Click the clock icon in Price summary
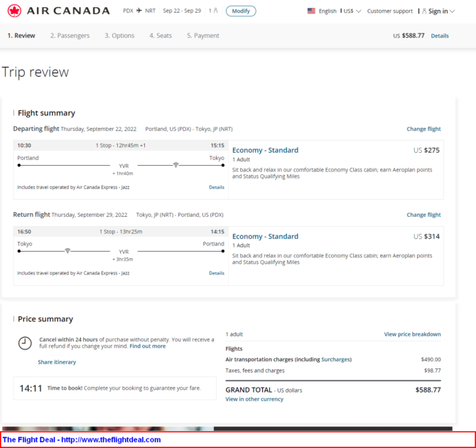The image size is (476, 448). pos(25,343)
